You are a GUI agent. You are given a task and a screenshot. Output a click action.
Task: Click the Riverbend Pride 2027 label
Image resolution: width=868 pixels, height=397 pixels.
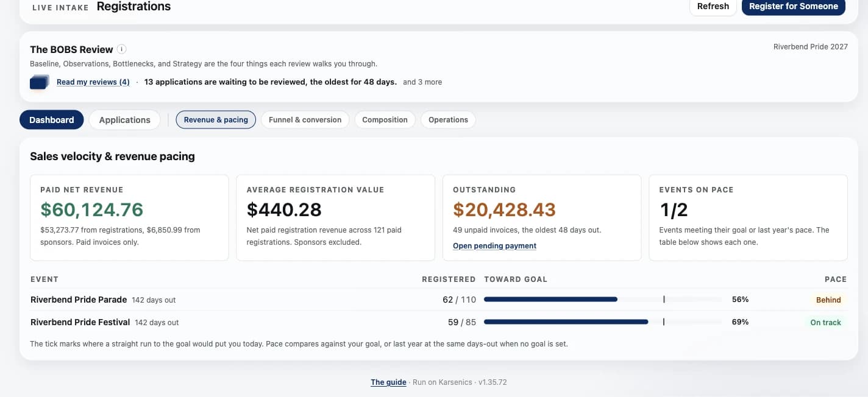810,47
